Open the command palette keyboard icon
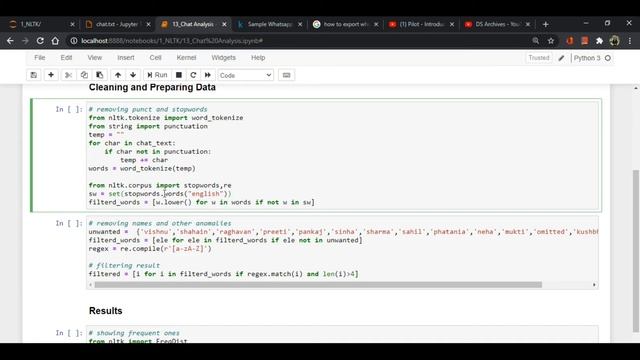The height and width of the screenshot is (360, 640). pyautogui.click(x=287, y=75)
